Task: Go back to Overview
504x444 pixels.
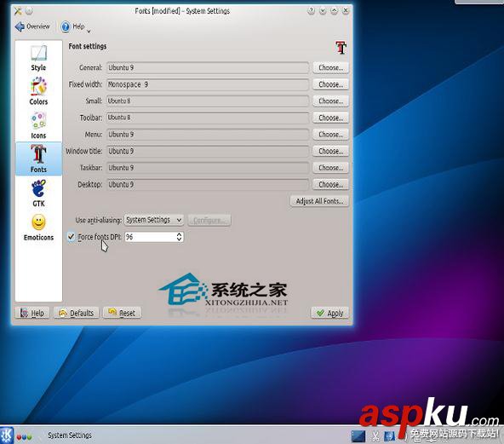Action: coord(32,26)
